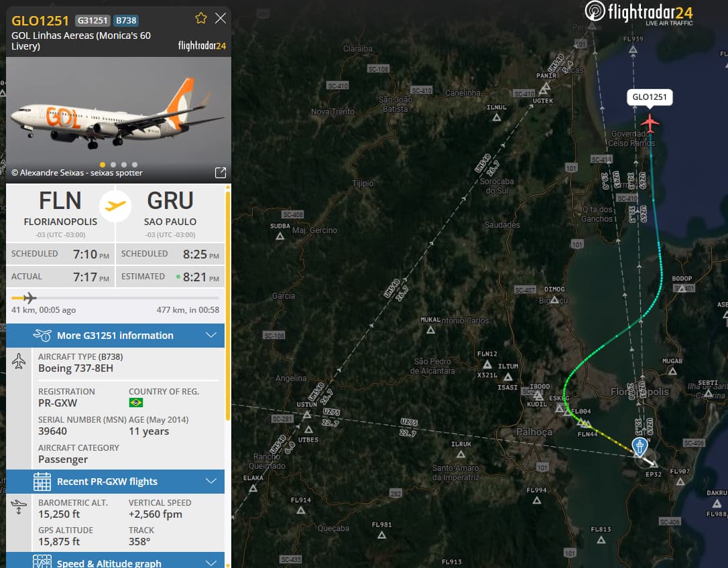This screenshot has width=728, height=568.
Task: Select the second photo carousel dot
Action: click(x=113, y=165)
